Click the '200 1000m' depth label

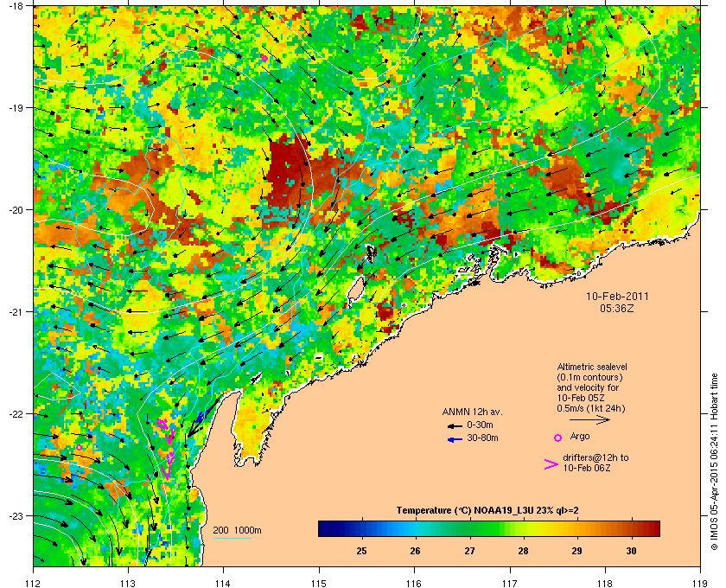[x=237, y=531]
